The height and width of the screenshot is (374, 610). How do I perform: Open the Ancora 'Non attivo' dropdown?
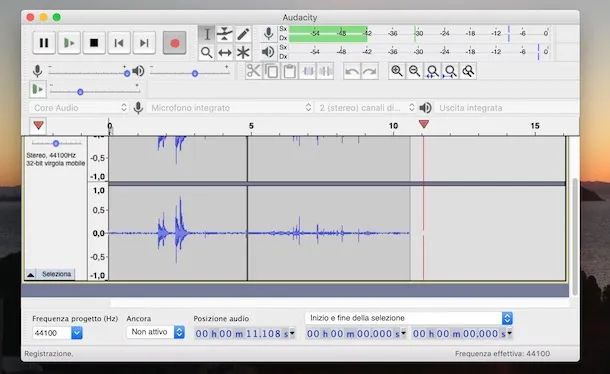point(155,332)
